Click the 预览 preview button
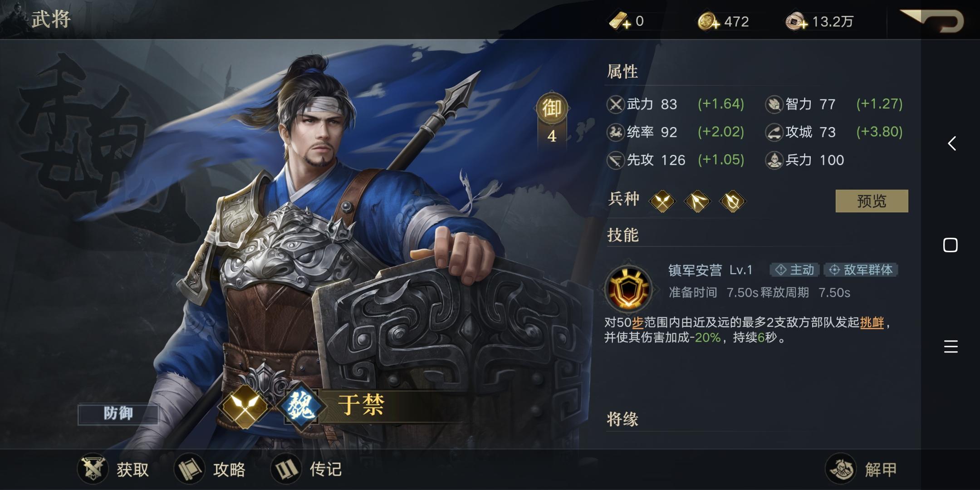 coord(872,201)
